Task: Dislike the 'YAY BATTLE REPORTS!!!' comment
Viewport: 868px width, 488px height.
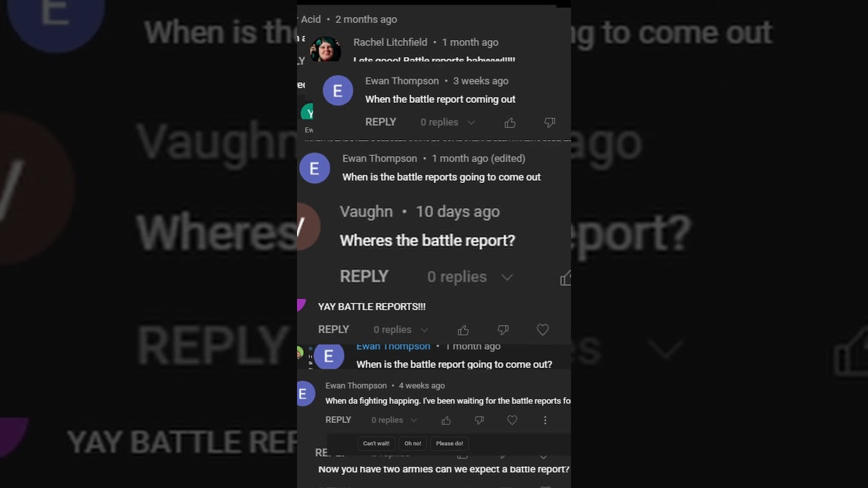Action: pyautogui.click(x=503, y=330)
